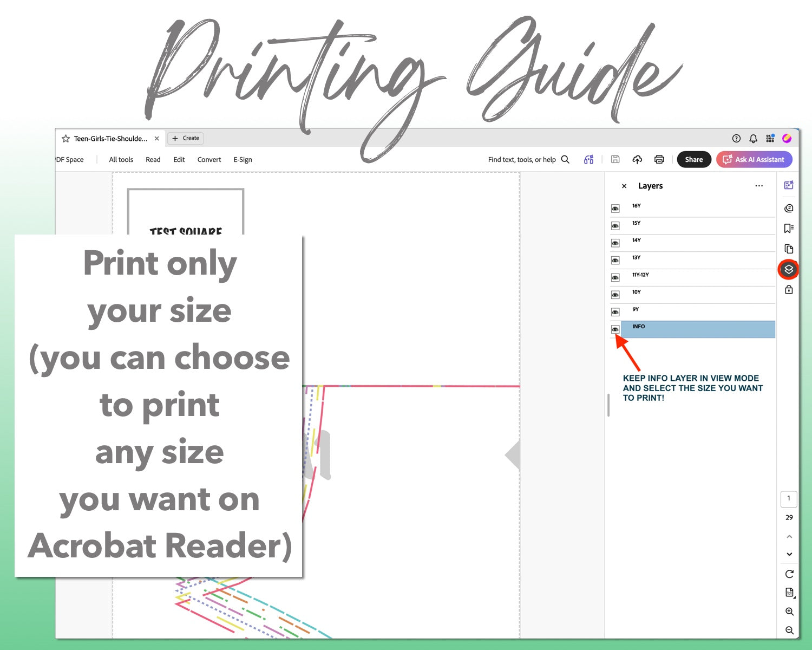Click the Find text, tools, or help search
The height and width of the screenshot is (650, 812).
coord(528,160)
